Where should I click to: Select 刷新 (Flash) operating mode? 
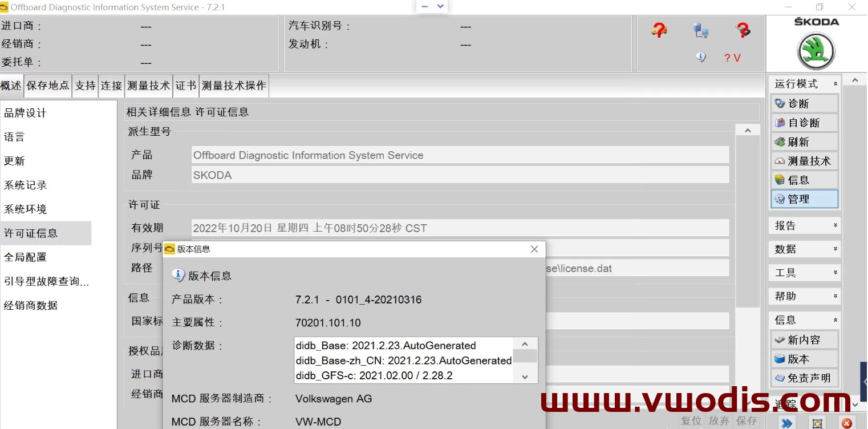tap(804, 142)
